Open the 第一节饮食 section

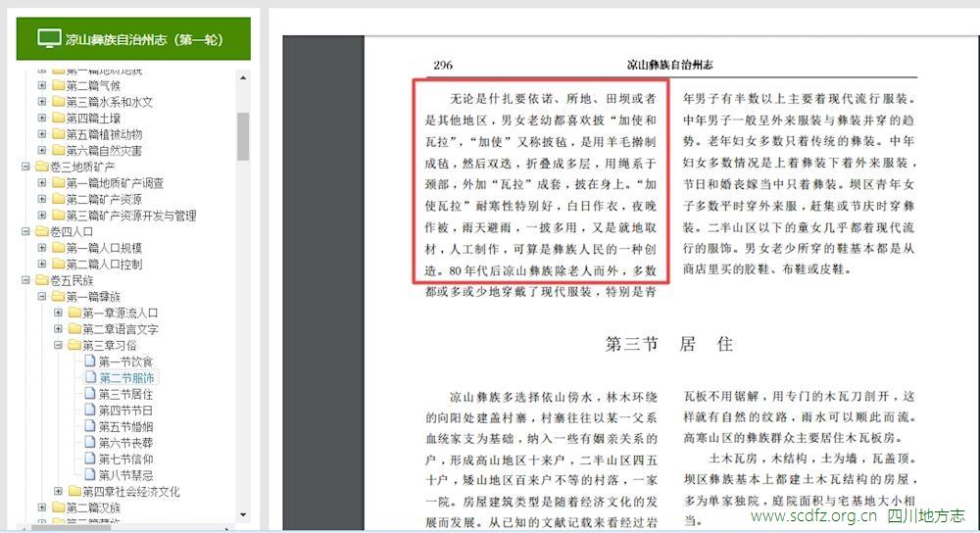(x=125, y=362)
